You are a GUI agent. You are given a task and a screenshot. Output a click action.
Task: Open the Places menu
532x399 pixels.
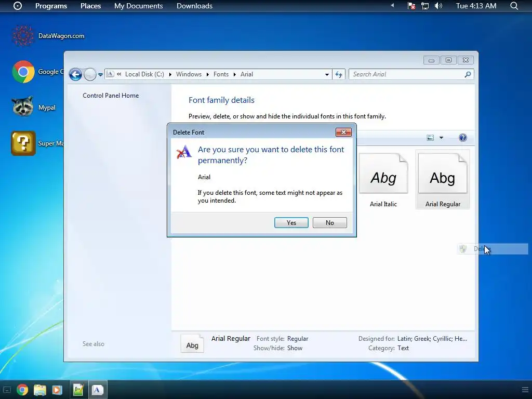pos(90,6)
